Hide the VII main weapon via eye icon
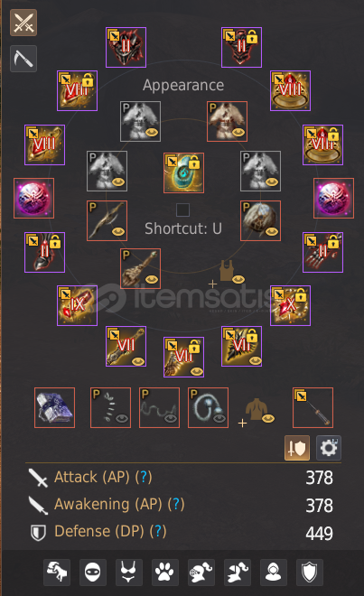The image size is (364, 596). point(137,361)
